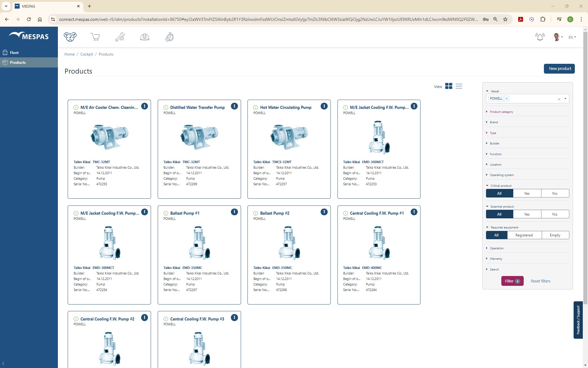Viewport: 588px width, 368px height.
Task: Click info icon beside Hot Water Circulating Pump
Action: [x=255, y=108]
